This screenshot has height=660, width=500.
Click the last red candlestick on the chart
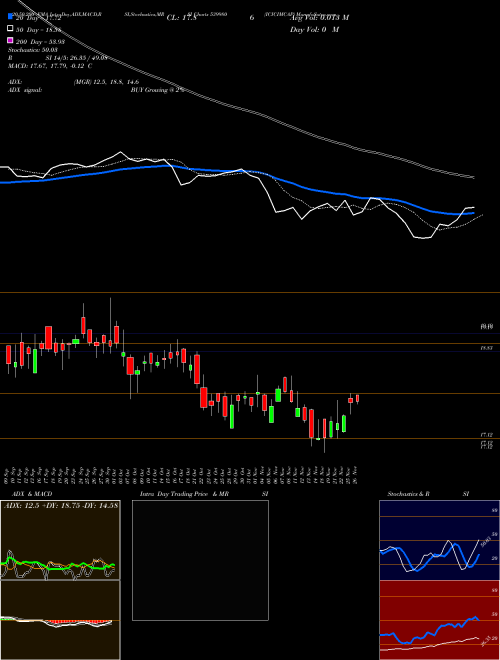coord(357,399)
